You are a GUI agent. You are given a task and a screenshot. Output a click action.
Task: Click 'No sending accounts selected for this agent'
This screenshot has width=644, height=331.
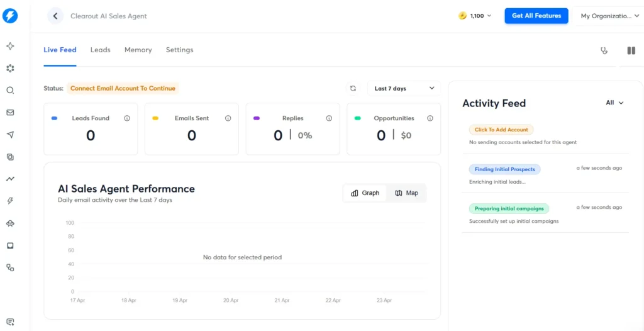coord(523,142)
